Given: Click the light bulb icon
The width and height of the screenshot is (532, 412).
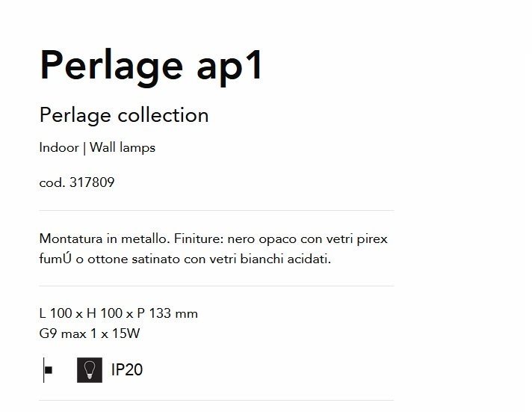Looking at the screenshot, I should click(x=90, y=370).
